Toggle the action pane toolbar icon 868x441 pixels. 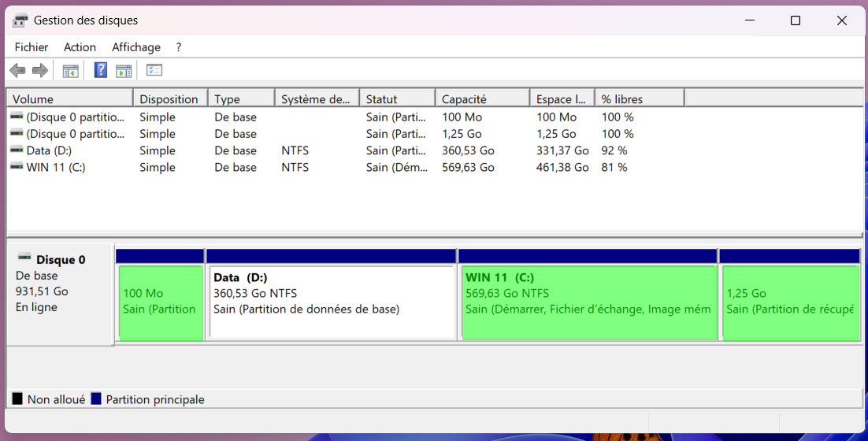coord(124,71)
